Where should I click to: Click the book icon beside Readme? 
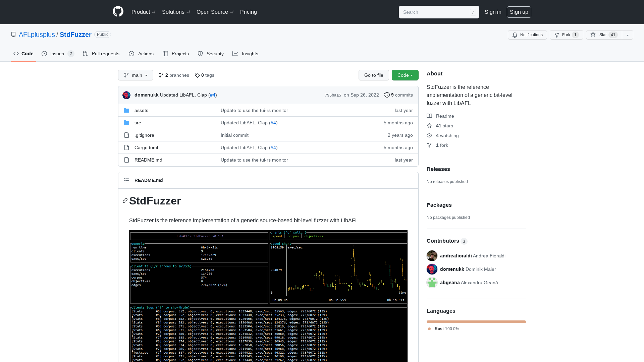point(429,116)
